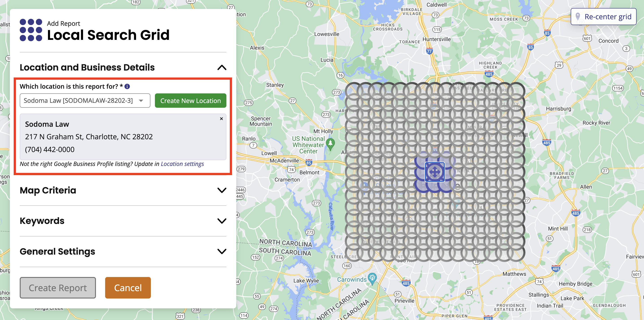
Task: Click the Mt Holly map label
Action: 323,131
